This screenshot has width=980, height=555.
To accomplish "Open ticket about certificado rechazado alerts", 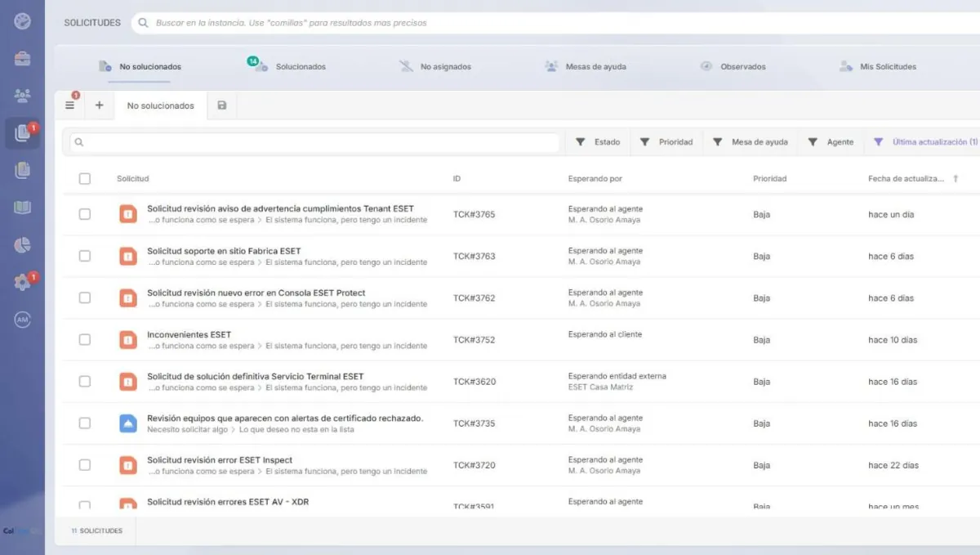I will pos(285,418).
